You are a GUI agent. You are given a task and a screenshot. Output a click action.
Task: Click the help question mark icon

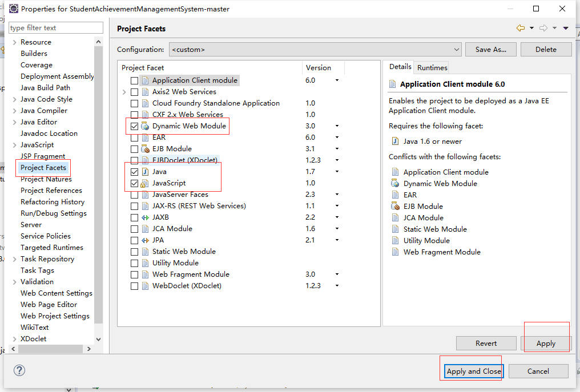(19, 370)
